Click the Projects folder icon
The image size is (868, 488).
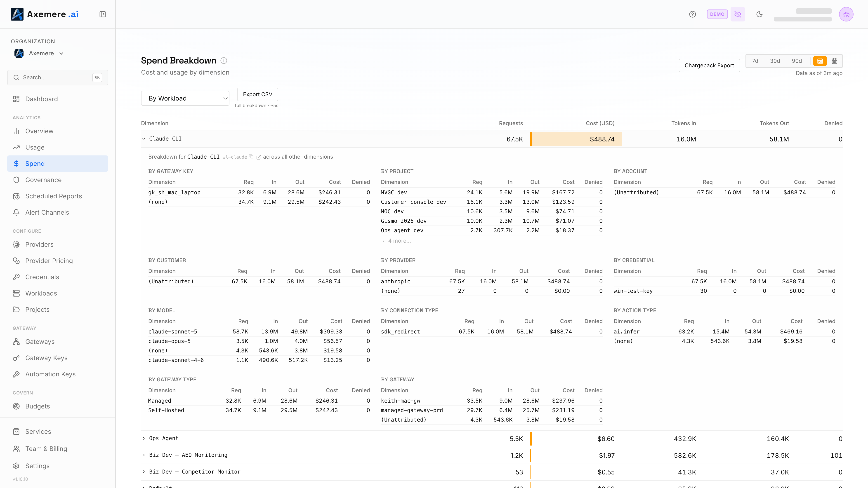coord(16,310)
